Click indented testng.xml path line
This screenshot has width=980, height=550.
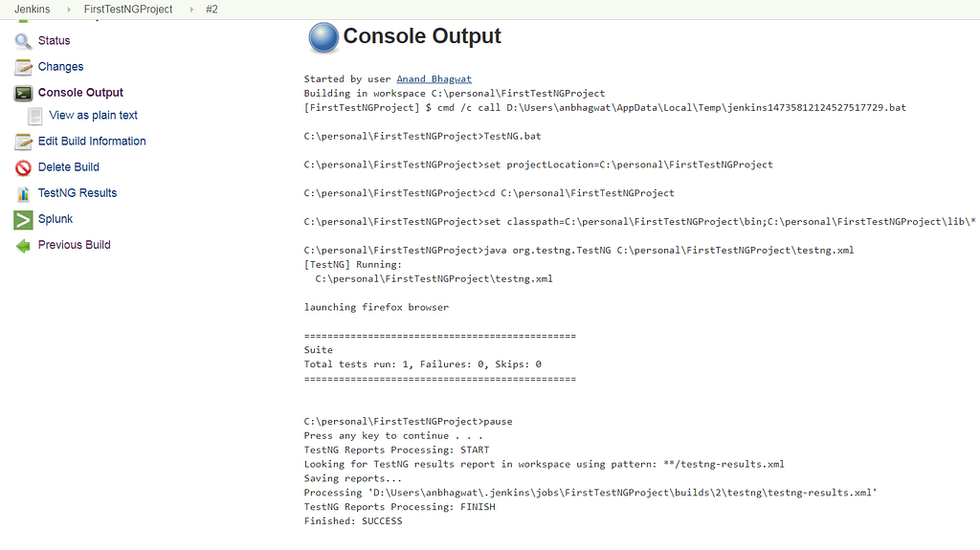click(434, 278)
